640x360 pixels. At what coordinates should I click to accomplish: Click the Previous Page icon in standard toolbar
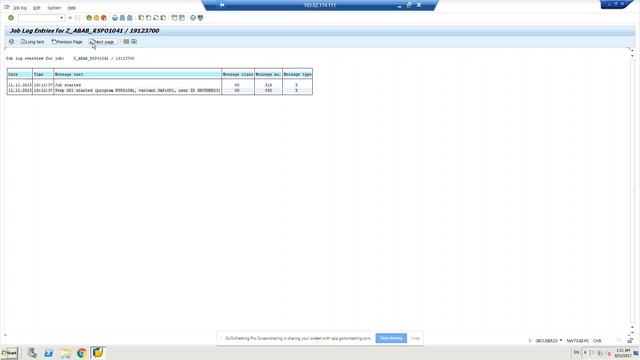click(149, 18)
